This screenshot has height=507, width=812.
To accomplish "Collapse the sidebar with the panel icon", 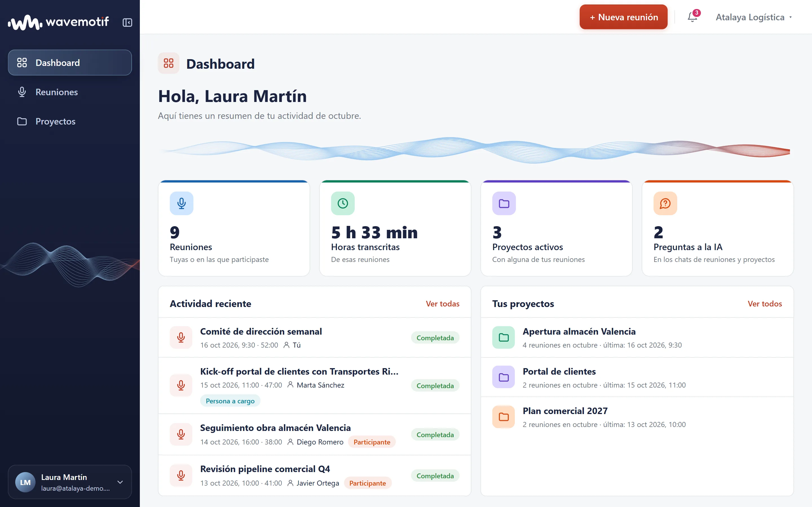I will click(x=127, y=23).
